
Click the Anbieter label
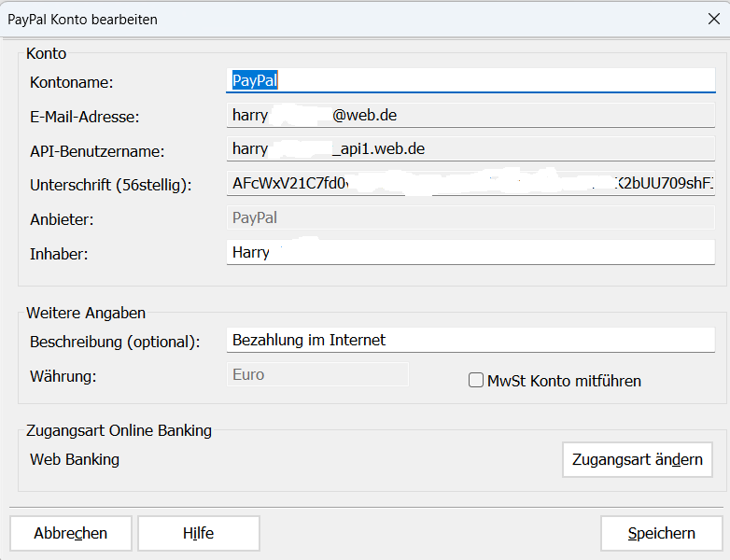[62, 219]
